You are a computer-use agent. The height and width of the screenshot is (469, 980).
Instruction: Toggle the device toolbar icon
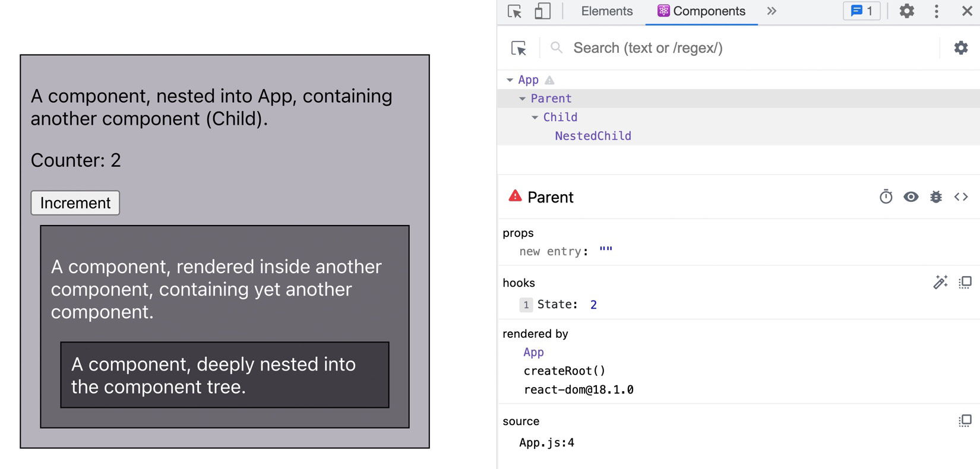[x=542, y=11]
